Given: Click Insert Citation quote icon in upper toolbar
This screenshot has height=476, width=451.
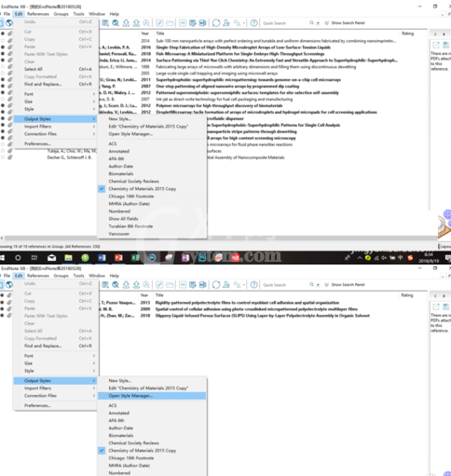Looking at the screenshot, I should coord(183,23).
